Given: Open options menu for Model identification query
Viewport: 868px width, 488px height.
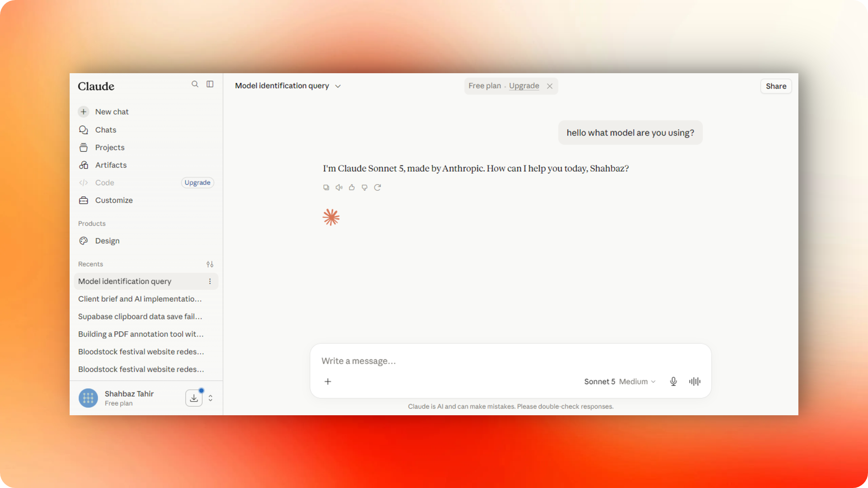Looking at the screenshot, I should (x=210, y=281).
